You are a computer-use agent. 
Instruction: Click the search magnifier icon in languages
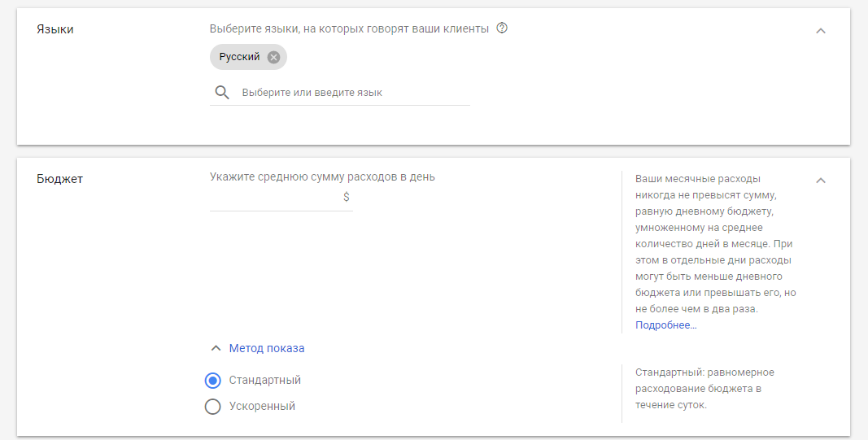coord(222,93)
